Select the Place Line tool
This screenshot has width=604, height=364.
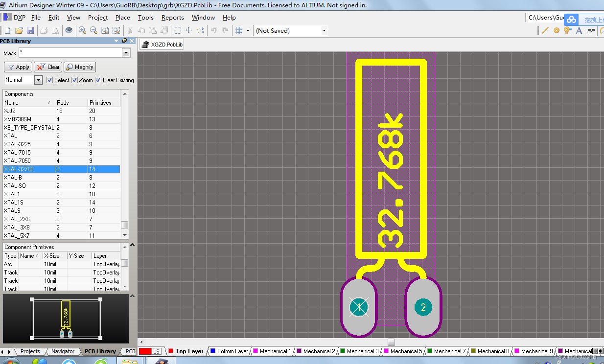click(x=545, y=30)
